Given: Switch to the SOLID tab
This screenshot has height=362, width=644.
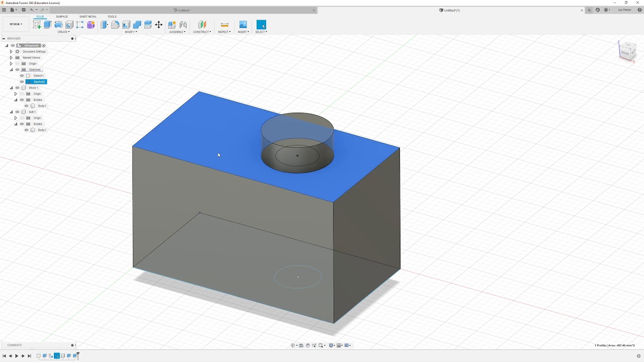Looking at the screenshot, I should coord(40,17).
